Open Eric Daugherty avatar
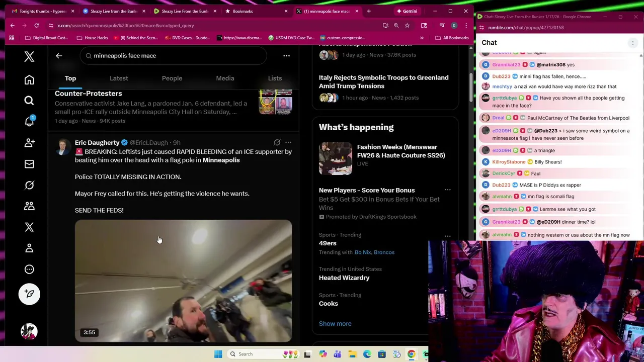The height and width of the screenshot is (362, 644). (x=63, y=147)
